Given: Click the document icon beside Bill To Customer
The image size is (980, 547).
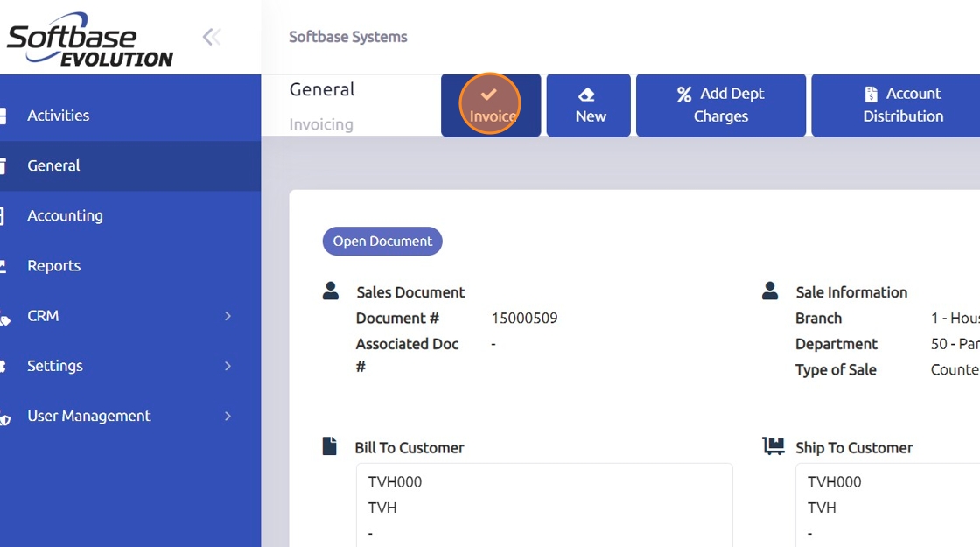Looking at the screenshot, I should [x=329, y=445].
